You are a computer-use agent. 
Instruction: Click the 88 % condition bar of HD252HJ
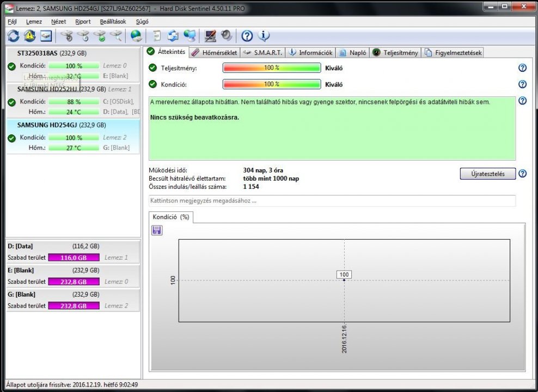[74, 101]
